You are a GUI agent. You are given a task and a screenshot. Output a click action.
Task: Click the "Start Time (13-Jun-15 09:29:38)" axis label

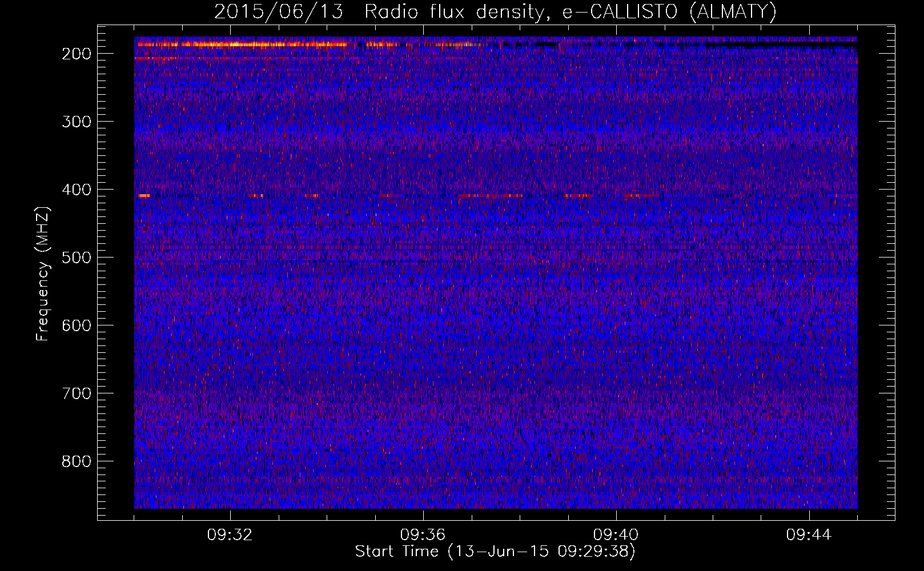tap(495, 552)
